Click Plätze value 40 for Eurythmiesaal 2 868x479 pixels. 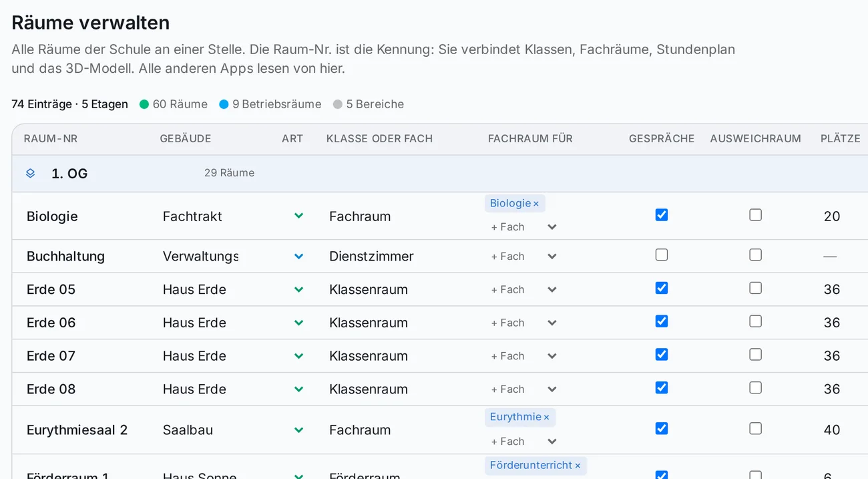tap(832, 430)
